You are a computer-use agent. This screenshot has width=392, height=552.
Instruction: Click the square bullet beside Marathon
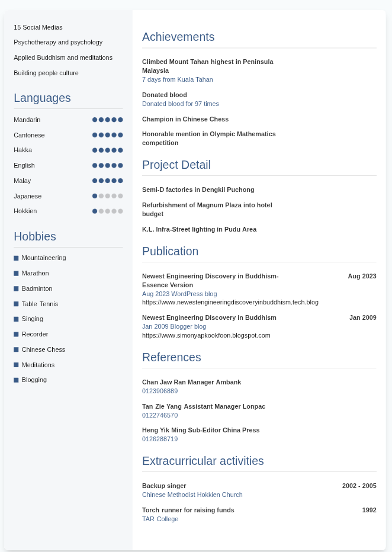coord(16,274)
